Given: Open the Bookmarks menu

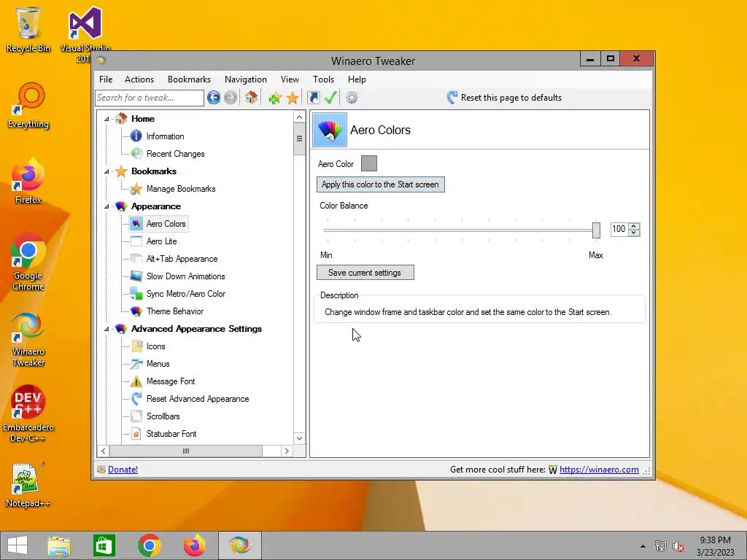Looking at the screenshot, I should click(x=189, y=79).
